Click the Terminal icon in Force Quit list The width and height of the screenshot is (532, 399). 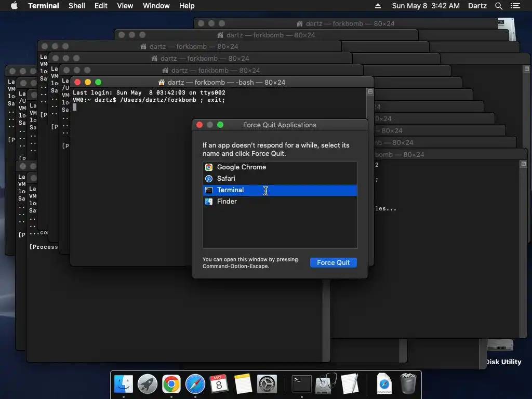[209, 190]
